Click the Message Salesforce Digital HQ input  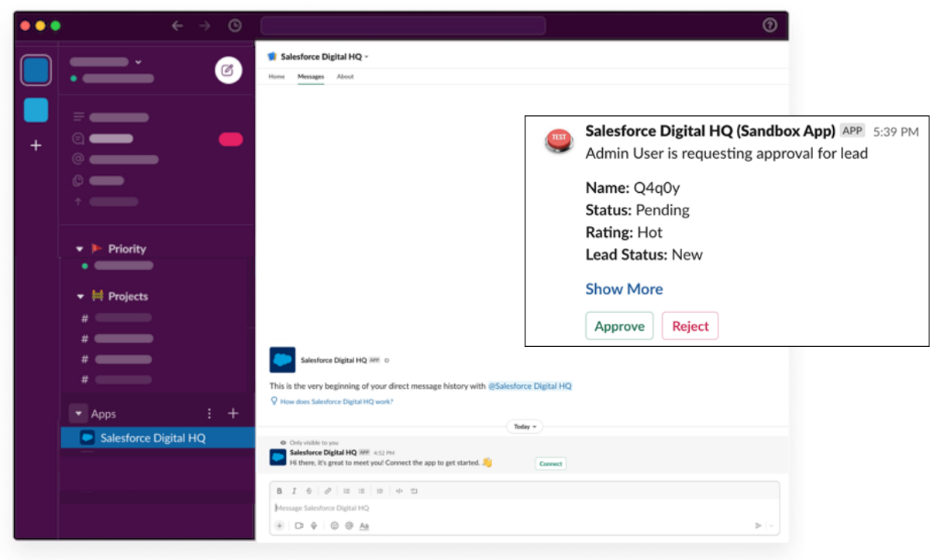point(525,508)
